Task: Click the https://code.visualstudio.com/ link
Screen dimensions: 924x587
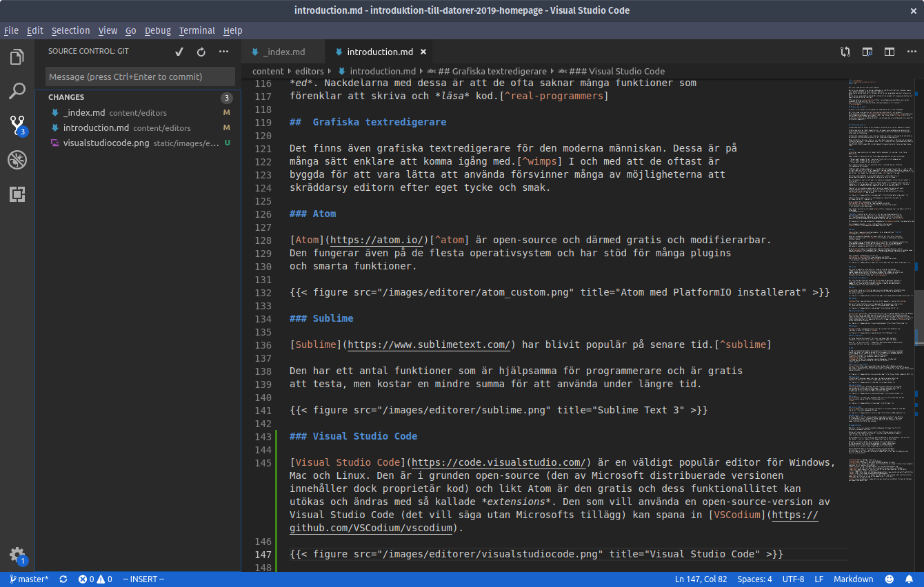Action: (499, 462)
